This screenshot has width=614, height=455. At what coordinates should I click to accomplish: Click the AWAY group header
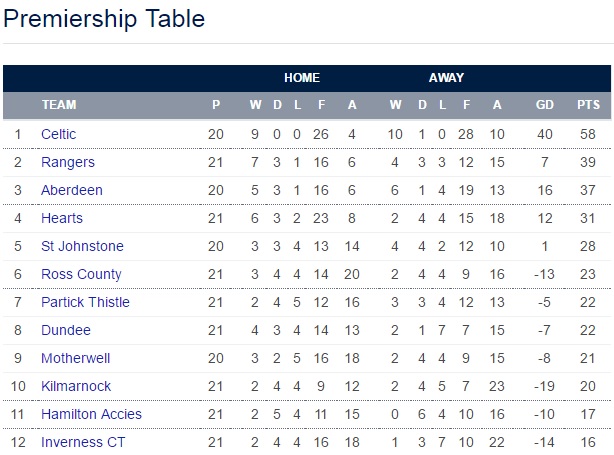[x=446, y=78]
